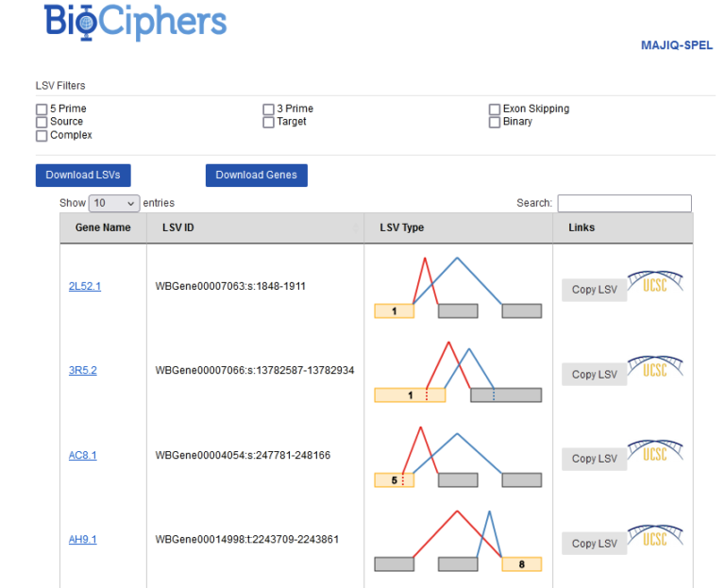Click the splice graph for 3R5.2
Image resolution: width=725 pixels, height=588 pixels.
[x=458, y=372]
